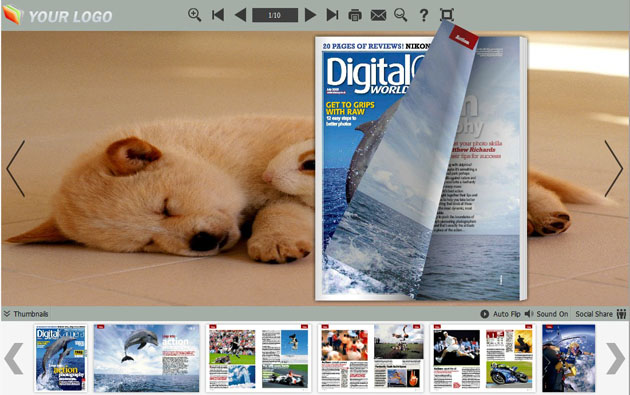Open the Digital Camera cover thumbnail
Screen dimensions: 630x395
61,358
